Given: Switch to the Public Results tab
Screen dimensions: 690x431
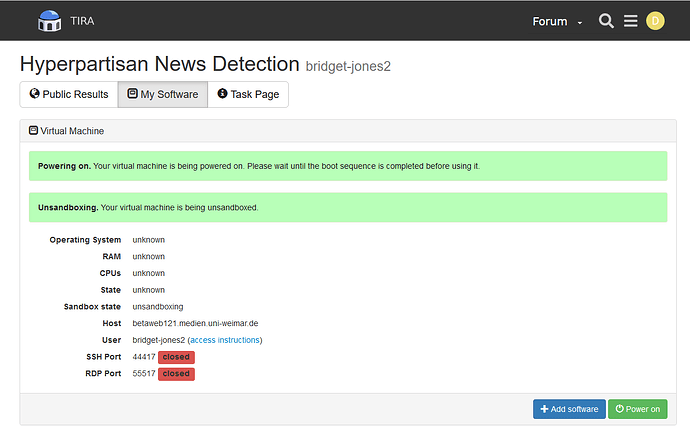Looking at the screenshot, I should coord(69,94).
